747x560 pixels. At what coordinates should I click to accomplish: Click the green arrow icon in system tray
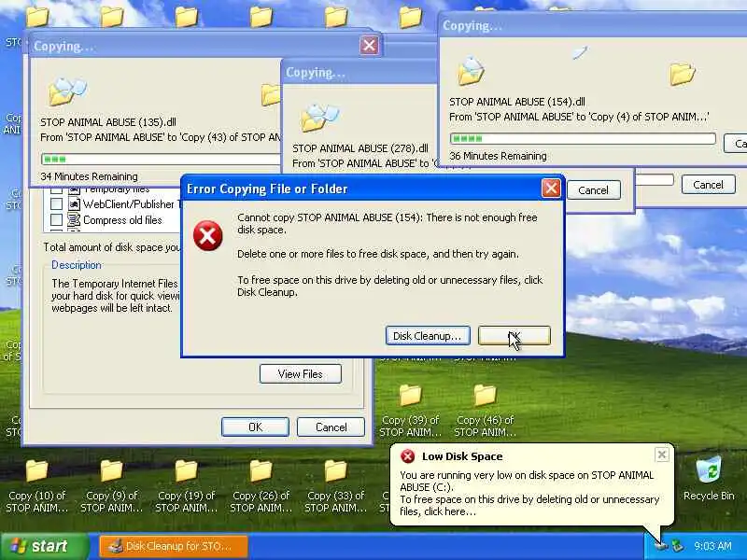click(677, 546)
